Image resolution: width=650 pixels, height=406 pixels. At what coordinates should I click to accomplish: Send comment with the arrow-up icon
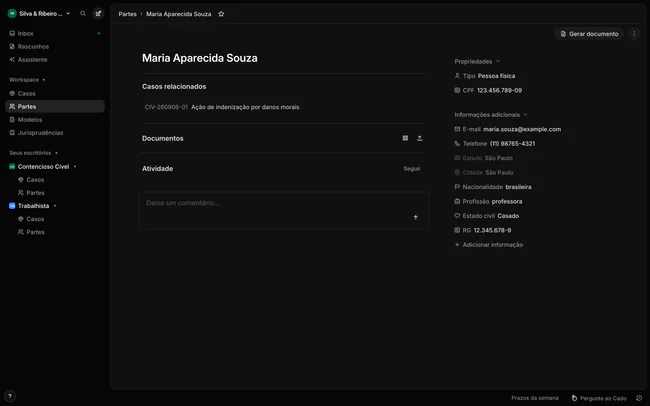point(415,217)
